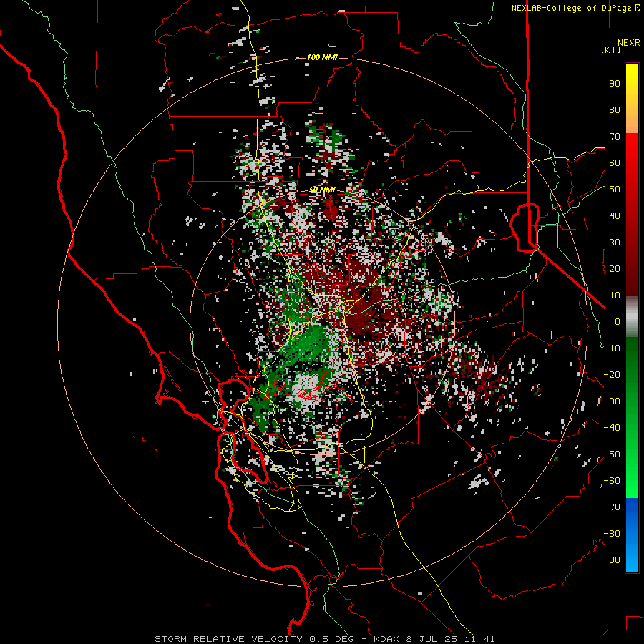Click the 0.5 DEG elevation text in caption
Viewport: 644px width, 644px height.
click(331, 639)
